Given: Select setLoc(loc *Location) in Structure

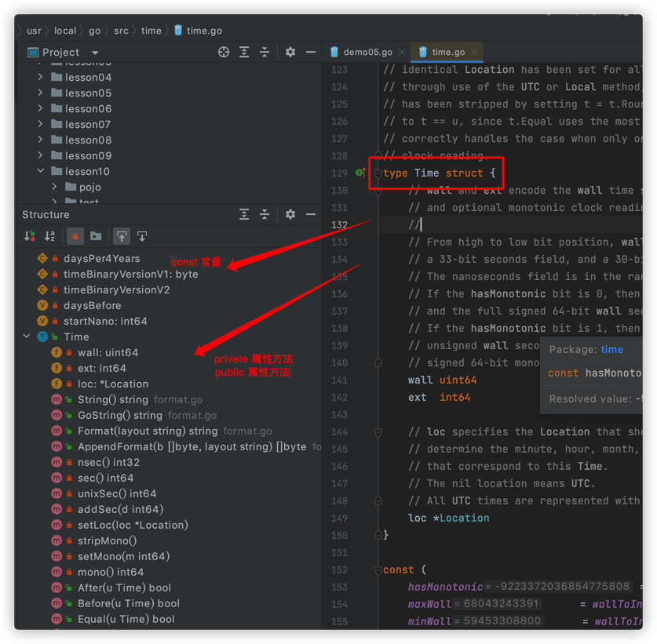Looking at the screenshot, I should tap(133, 525).
